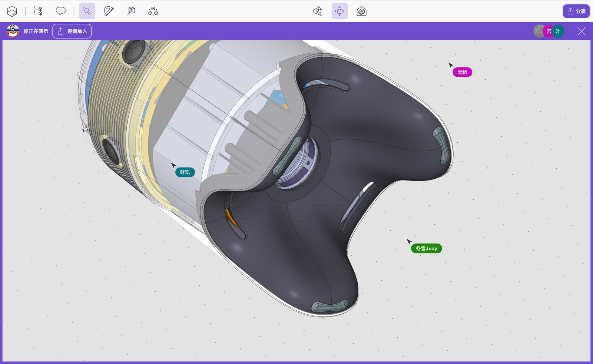593x364 pixels.
Task: Select the arrow pointer selection tool
Action: point(87,11)
